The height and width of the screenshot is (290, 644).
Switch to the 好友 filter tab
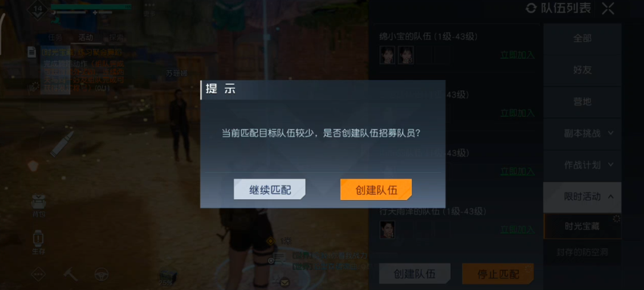click(582, 70)
